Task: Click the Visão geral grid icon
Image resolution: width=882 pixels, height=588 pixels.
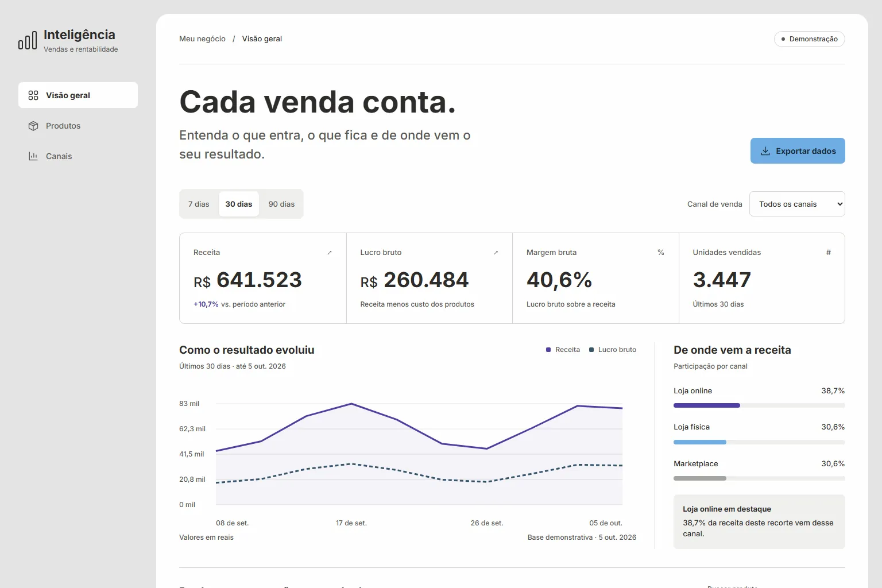Action: [33, 95]
